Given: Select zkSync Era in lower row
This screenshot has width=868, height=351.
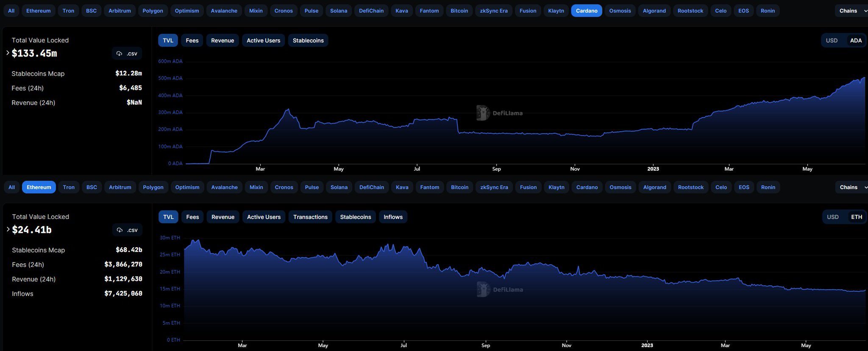Looking at the screenshot, I should 494,187.
